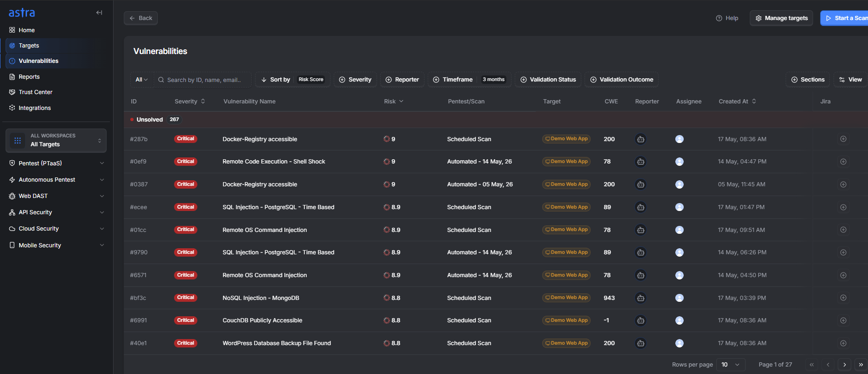868x374 pixels.
Task: Expand Cloud Security section
Action: [56, 229]
